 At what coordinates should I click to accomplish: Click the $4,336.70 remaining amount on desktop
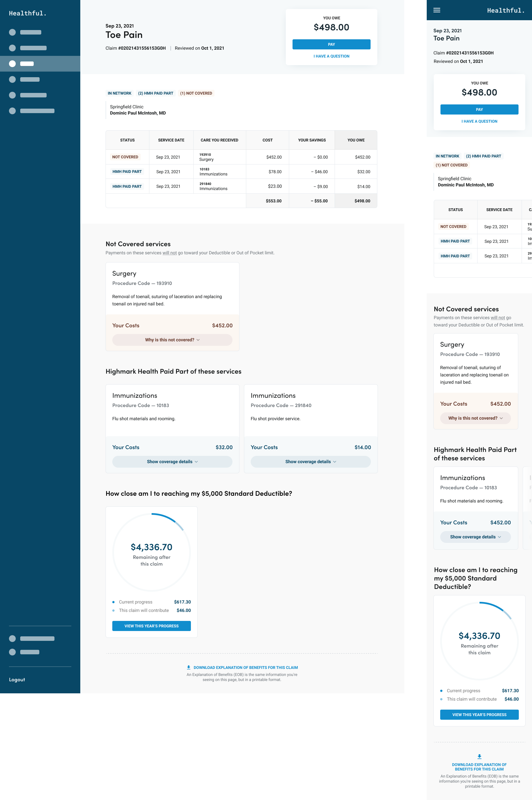[x=151, y=547]
